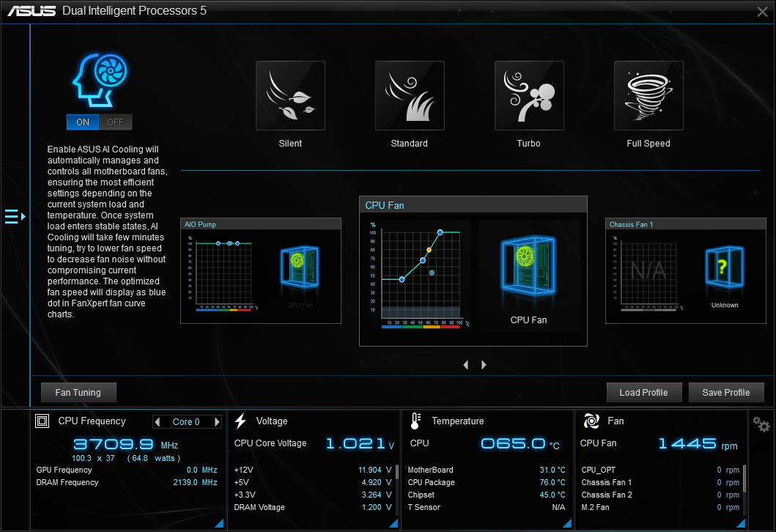Image resolution: width=776 pixels, height=532 pixels.
Task: Click the AI Cooling head icon
Action: point(99,77)
